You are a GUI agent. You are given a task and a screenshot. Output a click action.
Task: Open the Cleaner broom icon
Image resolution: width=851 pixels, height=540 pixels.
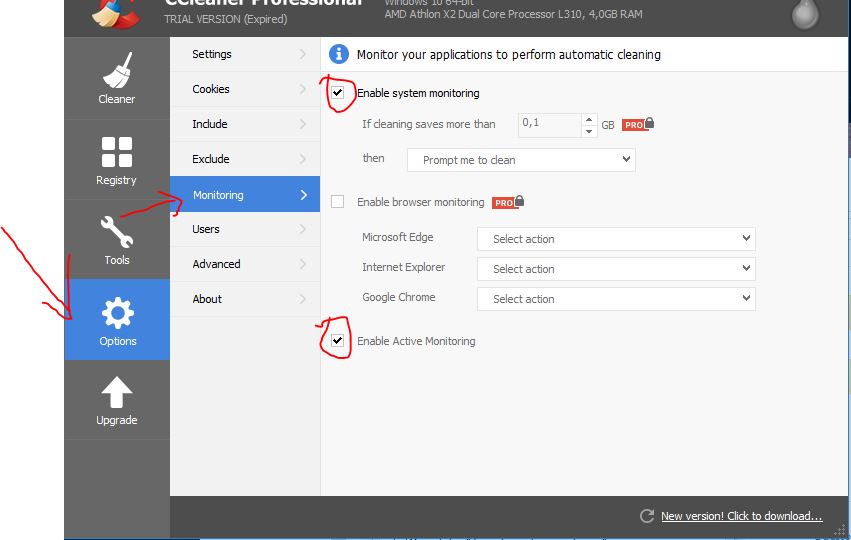pos(117,73)
